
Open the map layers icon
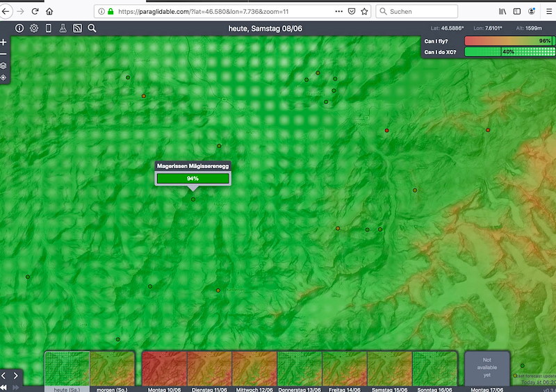coord(3,66)
